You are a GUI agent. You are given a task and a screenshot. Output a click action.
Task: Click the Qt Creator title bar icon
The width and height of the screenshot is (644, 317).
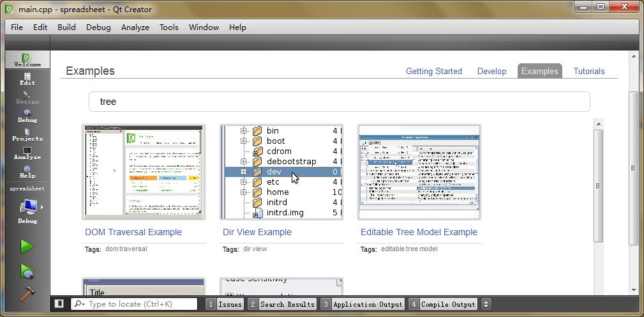(x=10, y=9)
